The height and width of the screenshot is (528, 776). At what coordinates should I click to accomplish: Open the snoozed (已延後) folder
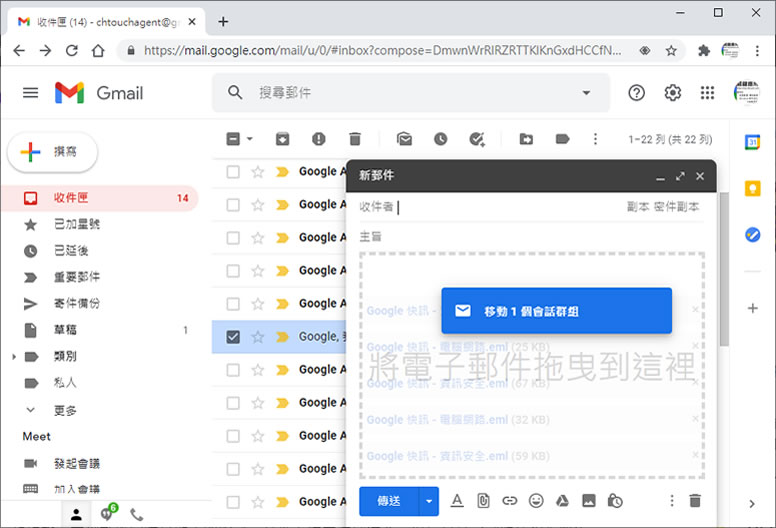pos(71,251)
